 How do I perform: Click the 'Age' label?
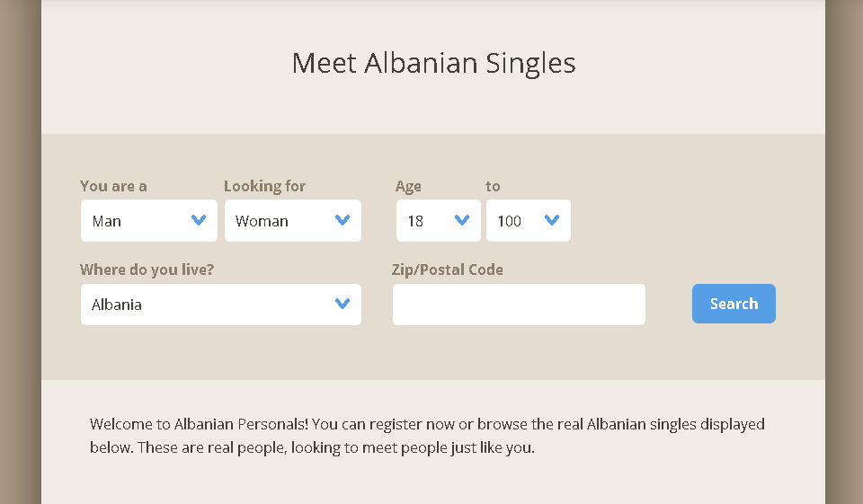pos(408,186)
